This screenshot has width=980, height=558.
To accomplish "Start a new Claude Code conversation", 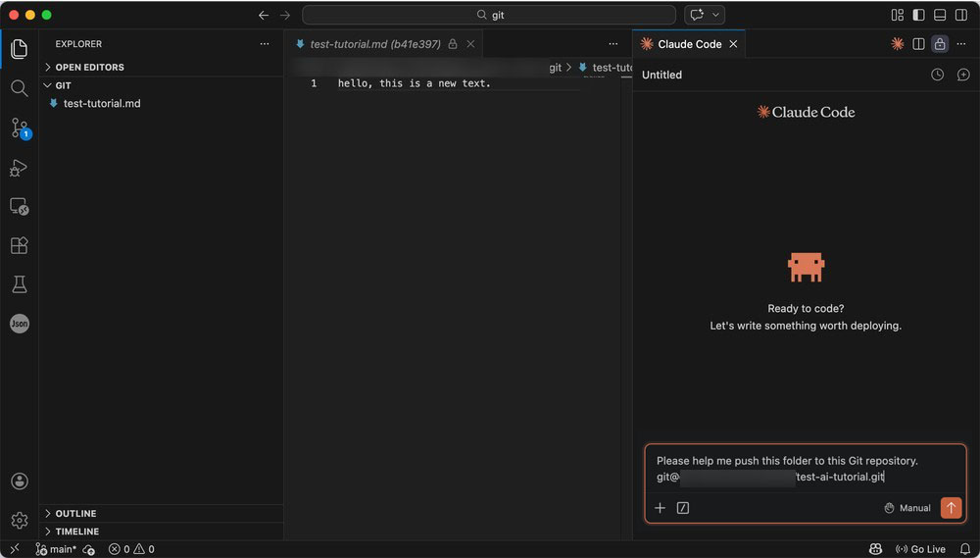I will [x=963, y=75].
